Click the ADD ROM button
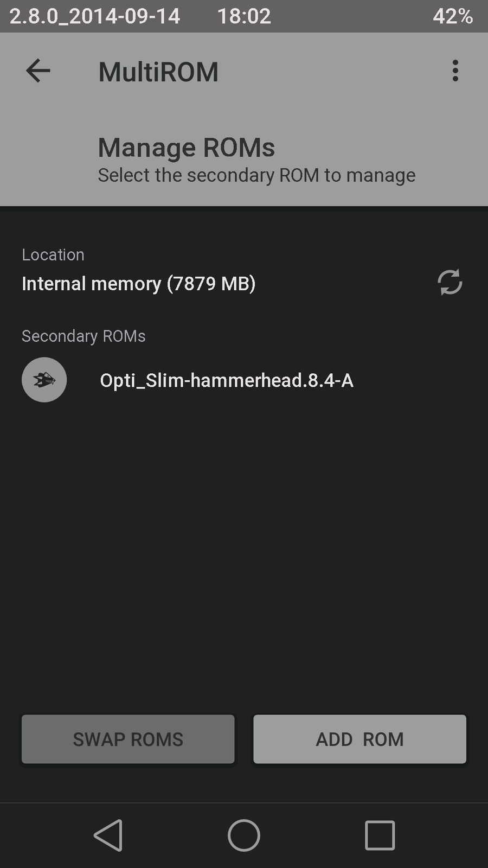The height and width of the screenshot is (868, 488). coord(359,739)
